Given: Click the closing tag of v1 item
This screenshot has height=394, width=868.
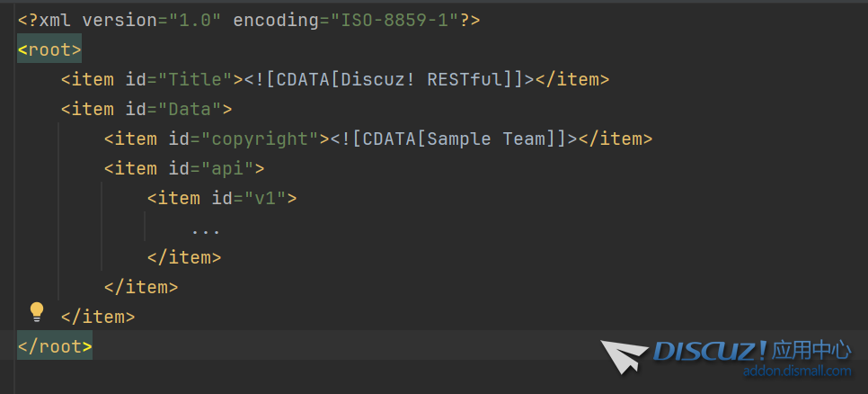Looking at the screenshot, I should (x=184, y=257).
